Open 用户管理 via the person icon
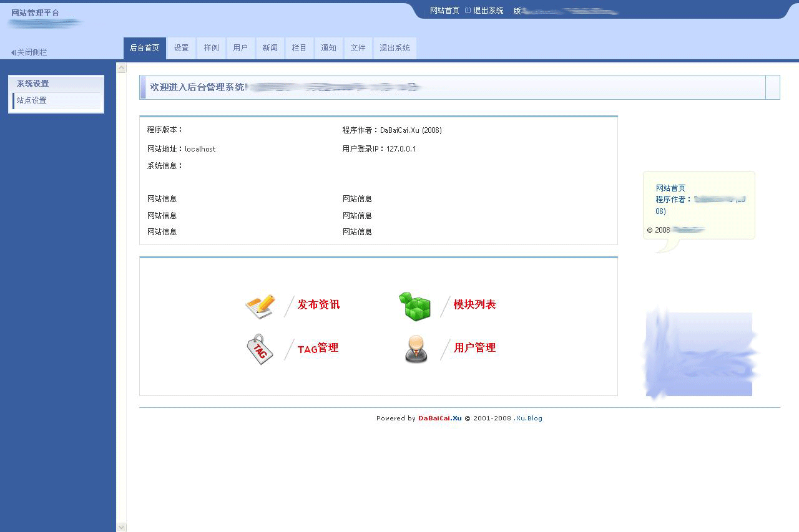799x532 pixels. tap(416, 349)
